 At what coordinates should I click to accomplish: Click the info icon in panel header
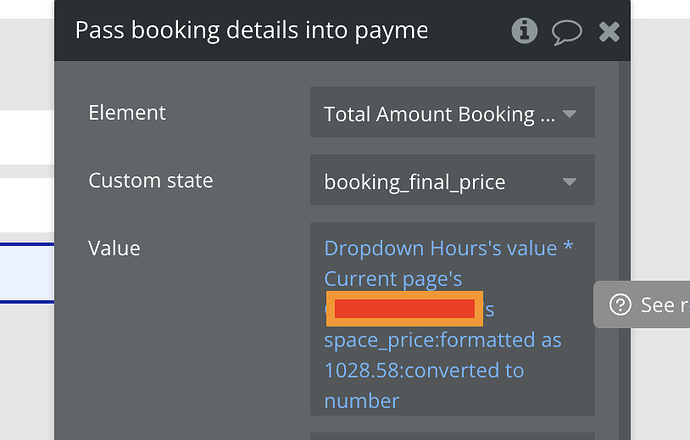coord(524,31)
